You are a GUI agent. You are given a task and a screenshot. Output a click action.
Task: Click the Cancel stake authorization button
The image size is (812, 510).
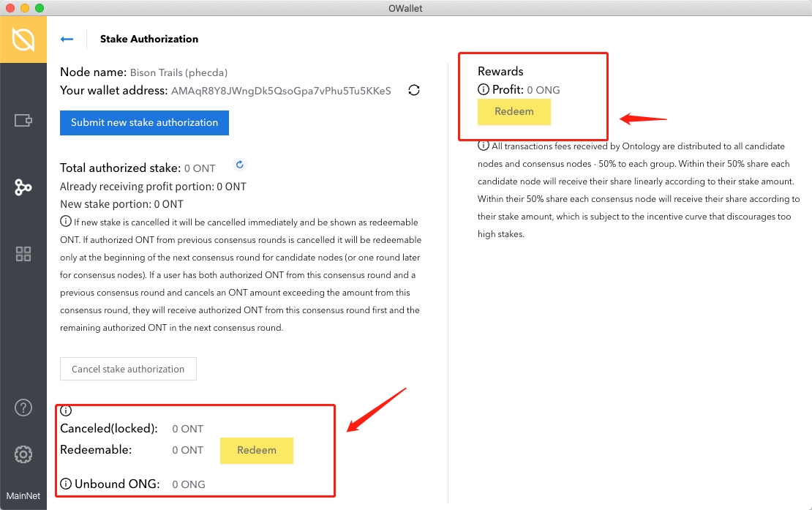coord(128,369)
